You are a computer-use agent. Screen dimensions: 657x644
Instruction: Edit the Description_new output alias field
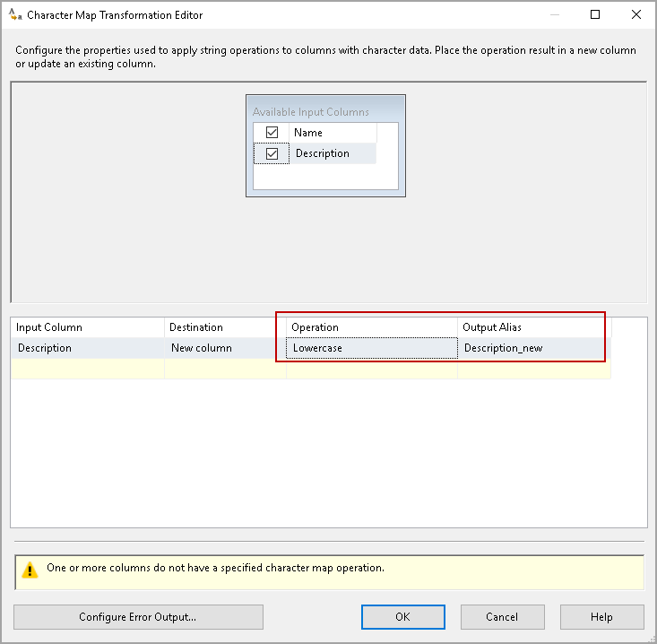(533, 348)
